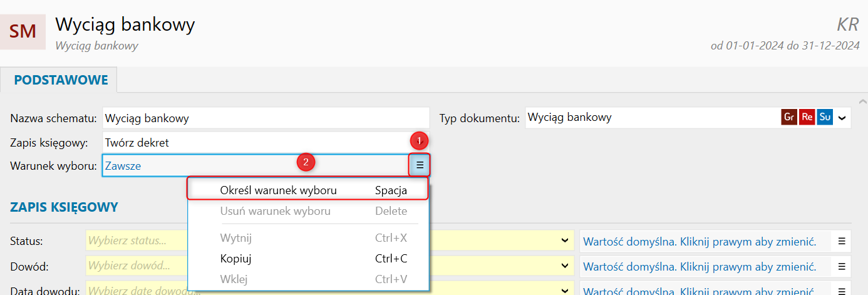This screenshot has height=295, width=868.
Task: Click the 'Wartość domyślna' link in the Dowód row
Action: pyautogui.click(x=700, y=266)
